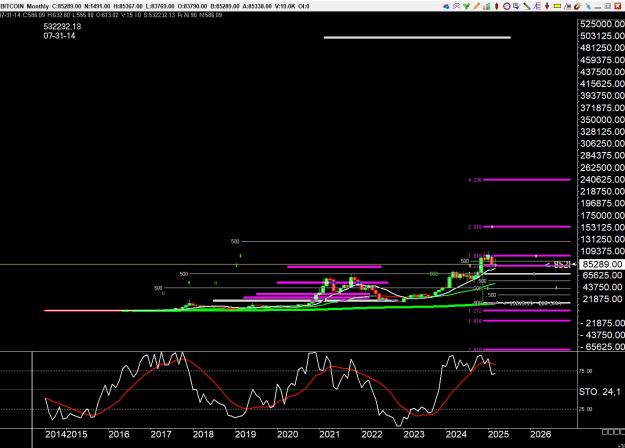Select the text comment box tool
This screenshot has height=448, width=625.
[x=517, y=6]
